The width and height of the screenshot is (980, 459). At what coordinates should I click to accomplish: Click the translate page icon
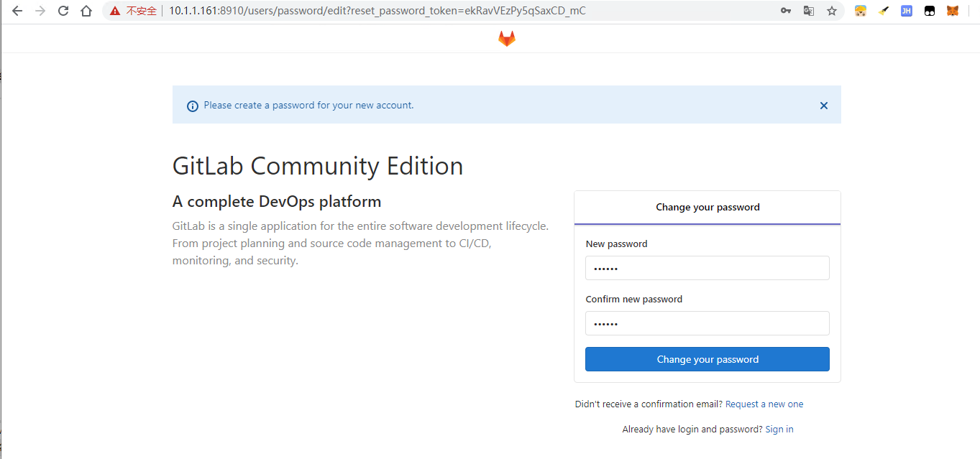809,11
